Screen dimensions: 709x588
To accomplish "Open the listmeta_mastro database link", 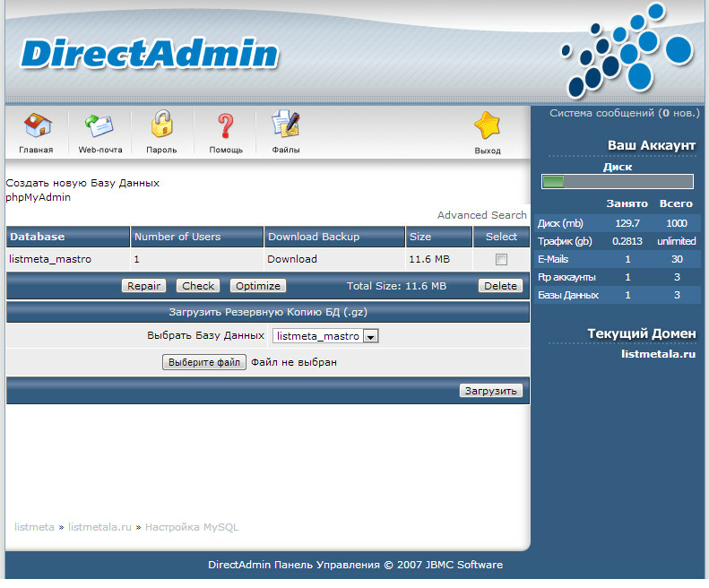I will tap(50, 259).
